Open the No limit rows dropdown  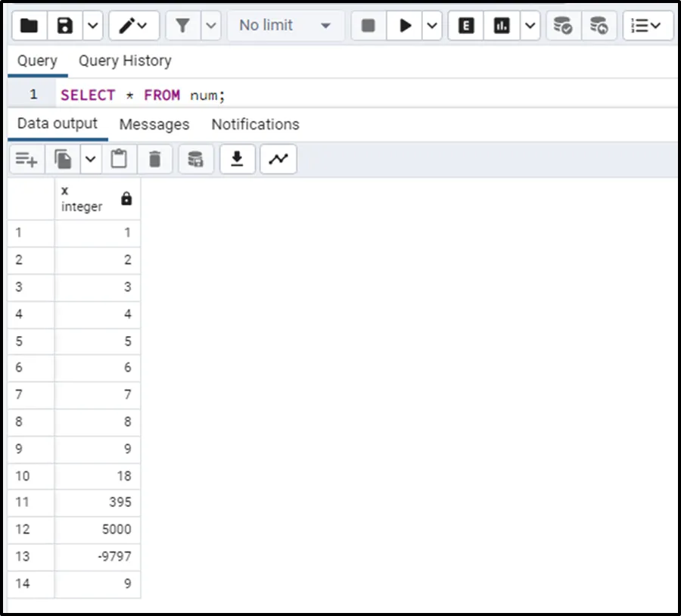point(285,26)
